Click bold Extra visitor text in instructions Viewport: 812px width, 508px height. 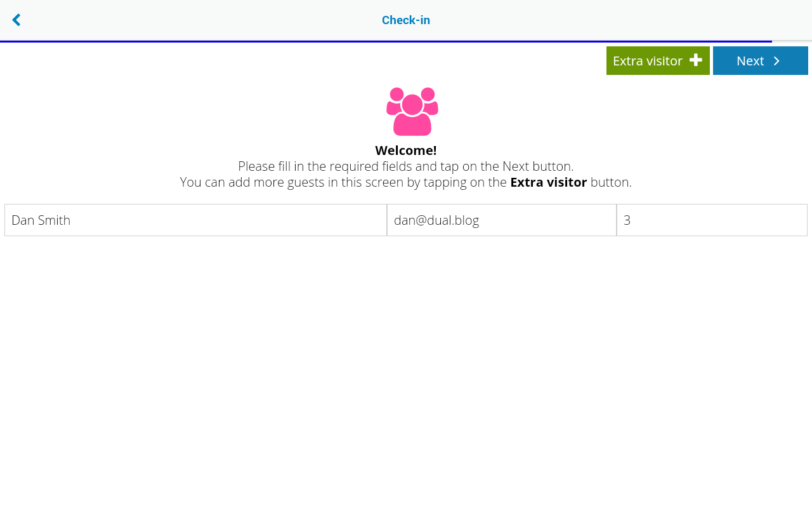coord(549,182)
